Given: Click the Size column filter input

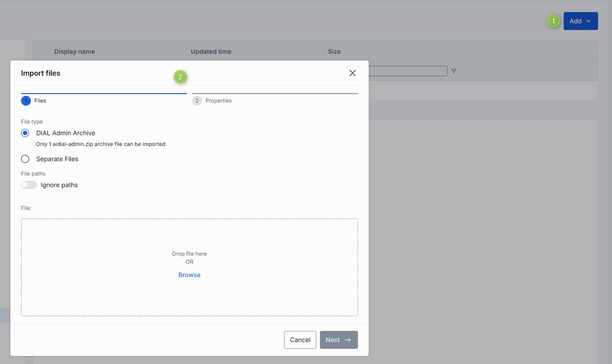Looking at the screenshot, I should pos(408,71).
